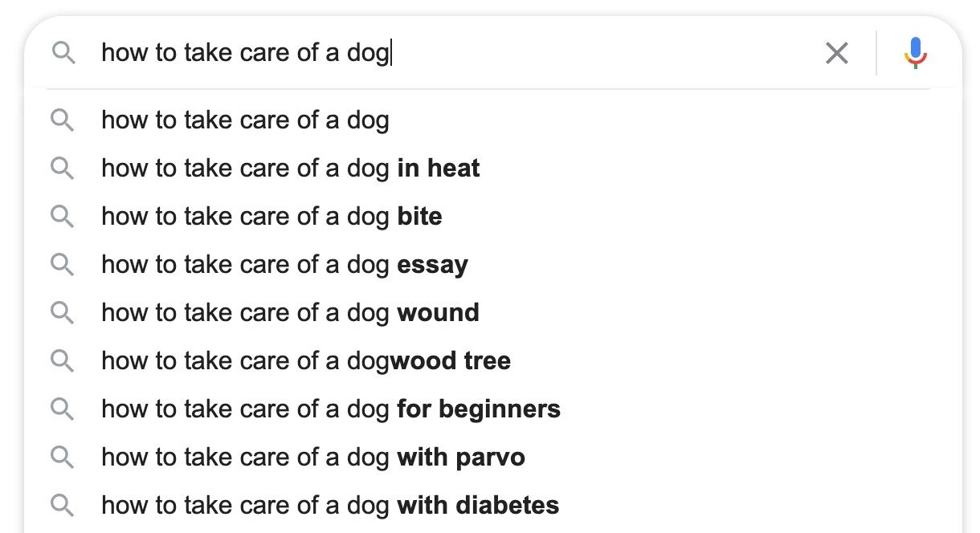Click magnifier icon beside "in heat" suggestion
Viewport: 980px width, 533px height.
tap(62, 169)
